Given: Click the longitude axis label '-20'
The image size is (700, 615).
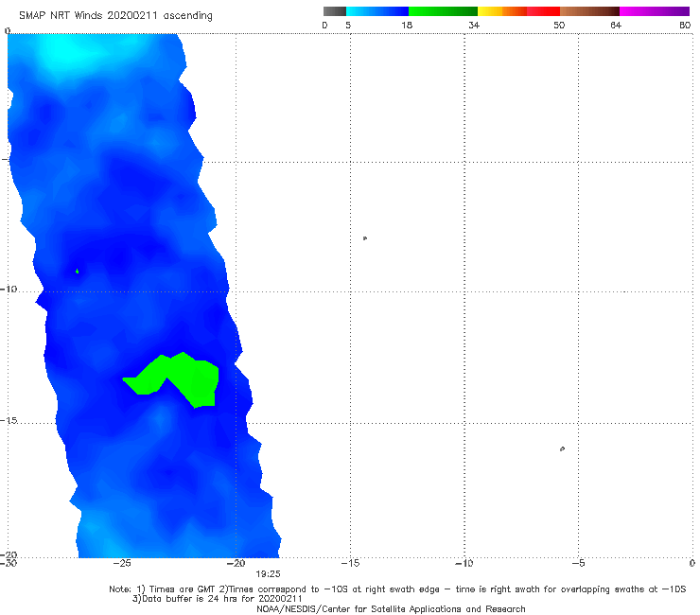Looking at the screenshot, I should pyautogui.click(x=236, y=563).
